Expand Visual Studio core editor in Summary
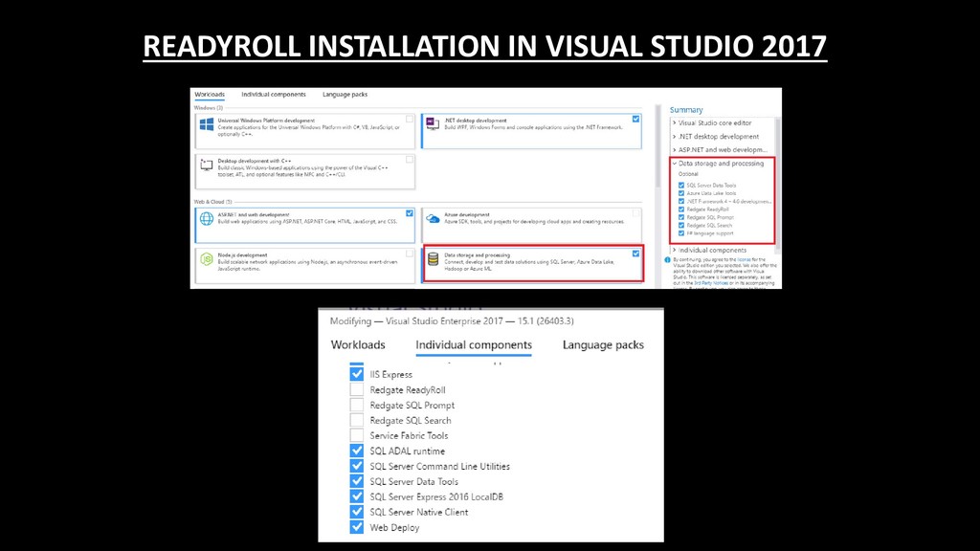Screen dimensions: 980x551 (675, 123)
